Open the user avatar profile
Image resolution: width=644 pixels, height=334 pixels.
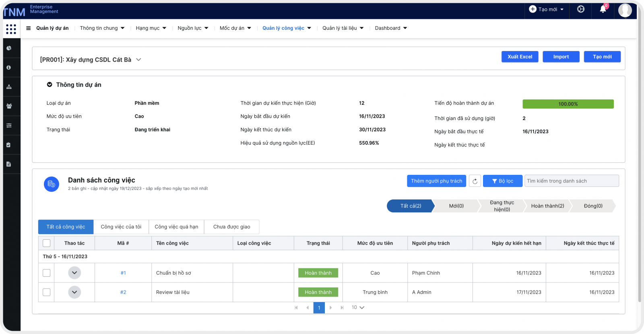(625, 10)
